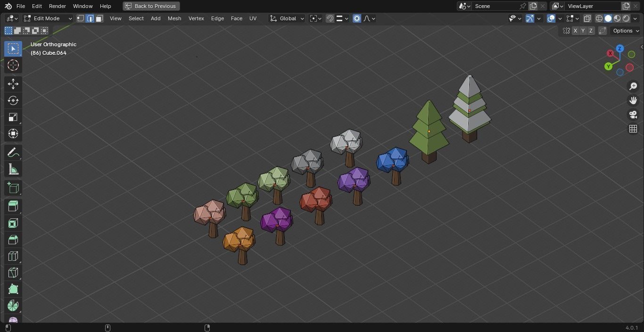Image resolution: width=644 pixels, height=332 pixels.
Task: Open the Global transform orientation dropdown
Action: pyautogui.click(x=287, y=18)
